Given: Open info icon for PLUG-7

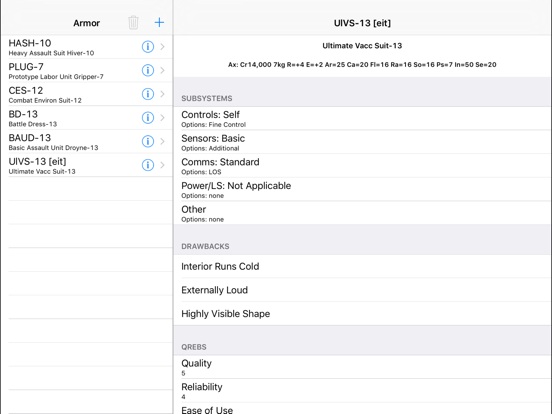Looking at the screenshot, I should (148, 70).
